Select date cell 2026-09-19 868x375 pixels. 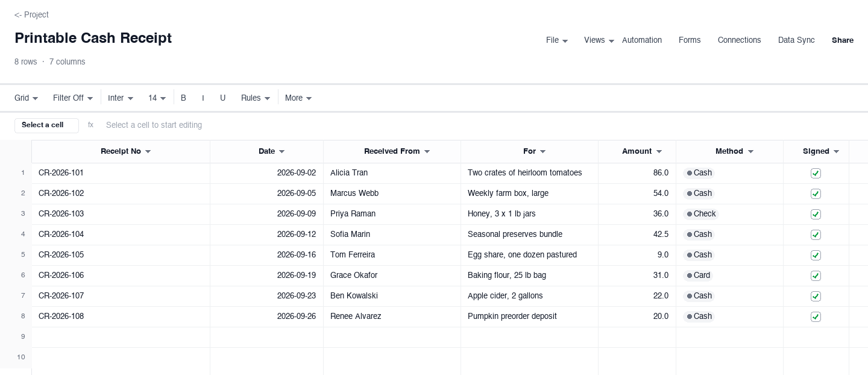267,276
